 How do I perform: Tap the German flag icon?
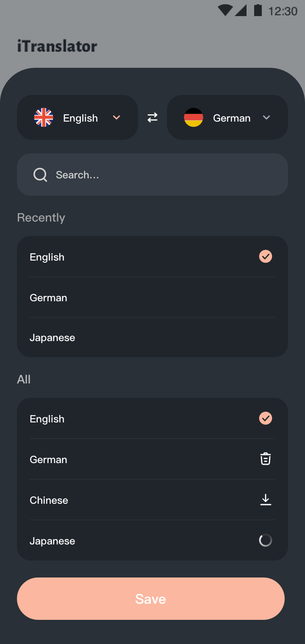point(194,117)
